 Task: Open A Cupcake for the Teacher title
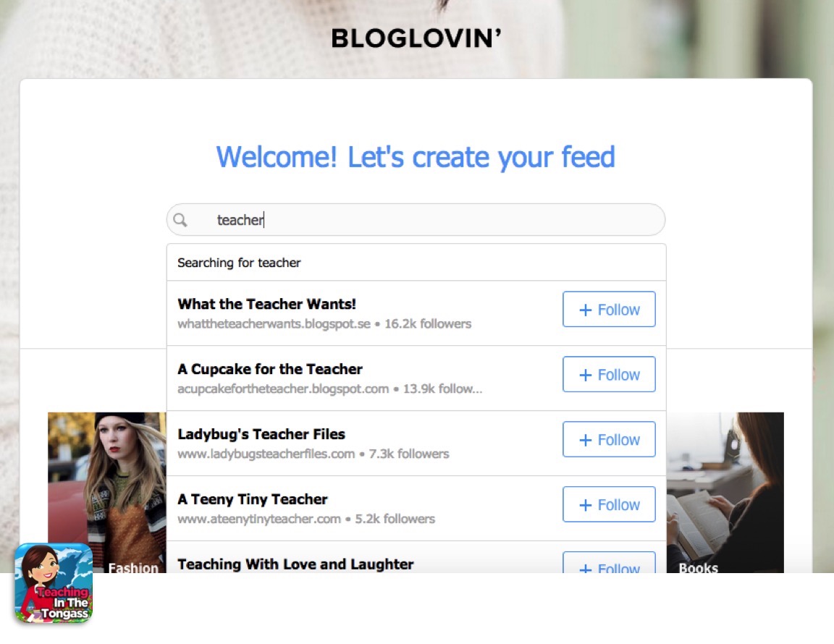pos(269,369)
